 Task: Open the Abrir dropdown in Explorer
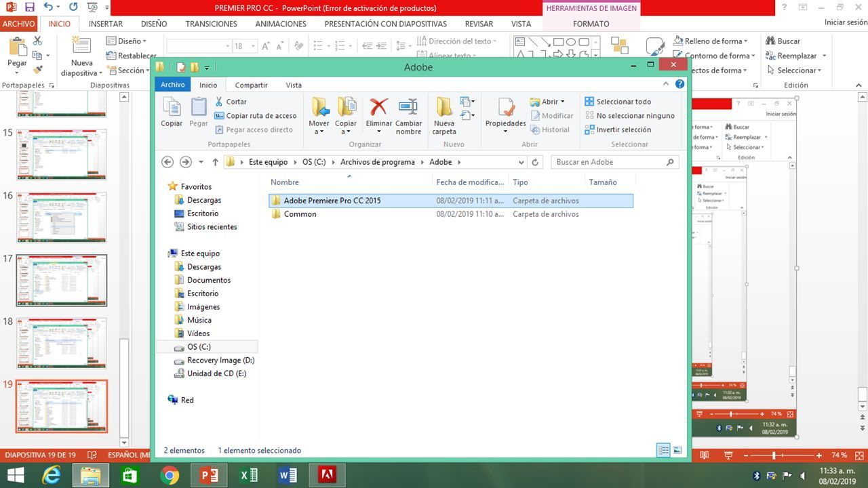(x=547, y=102)
